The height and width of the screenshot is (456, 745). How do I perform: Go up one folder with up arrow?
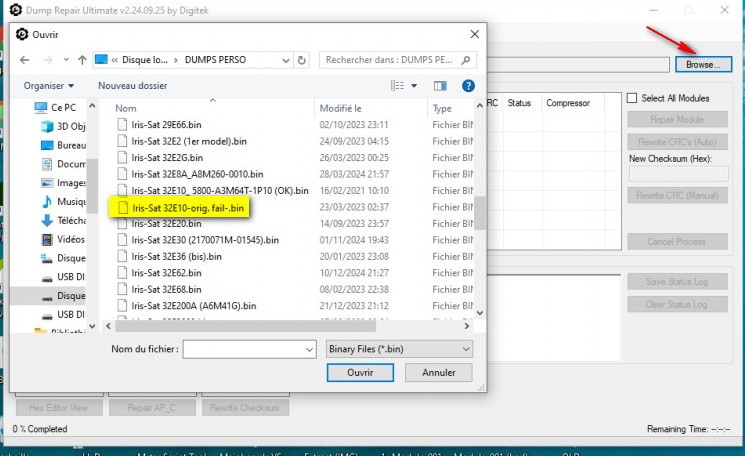coord(82,60)
